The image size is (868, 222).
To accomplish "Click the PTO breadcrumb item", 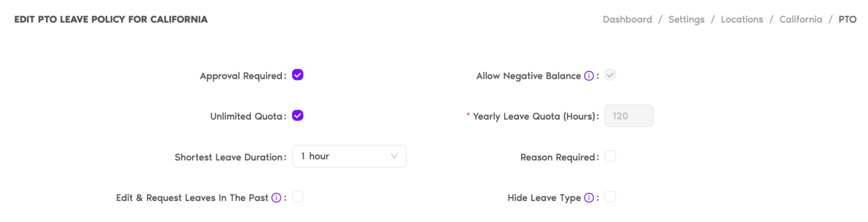I will tap(848, 19).
